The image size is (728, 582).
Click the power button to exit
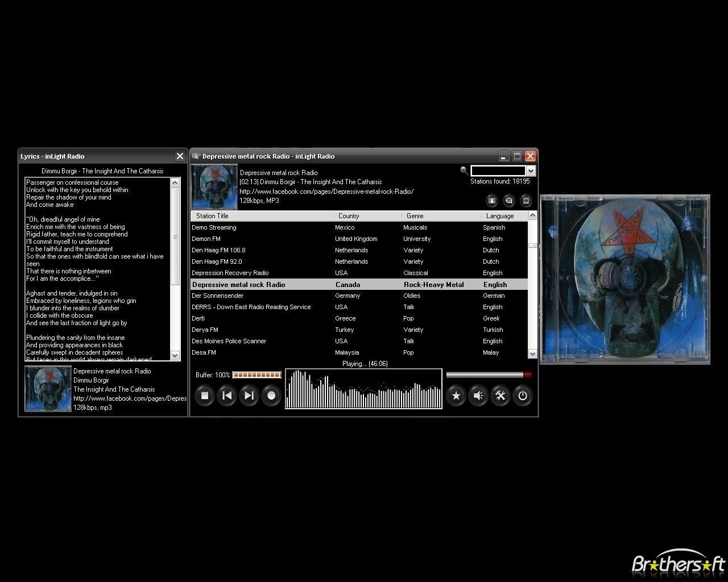[523, 396]
